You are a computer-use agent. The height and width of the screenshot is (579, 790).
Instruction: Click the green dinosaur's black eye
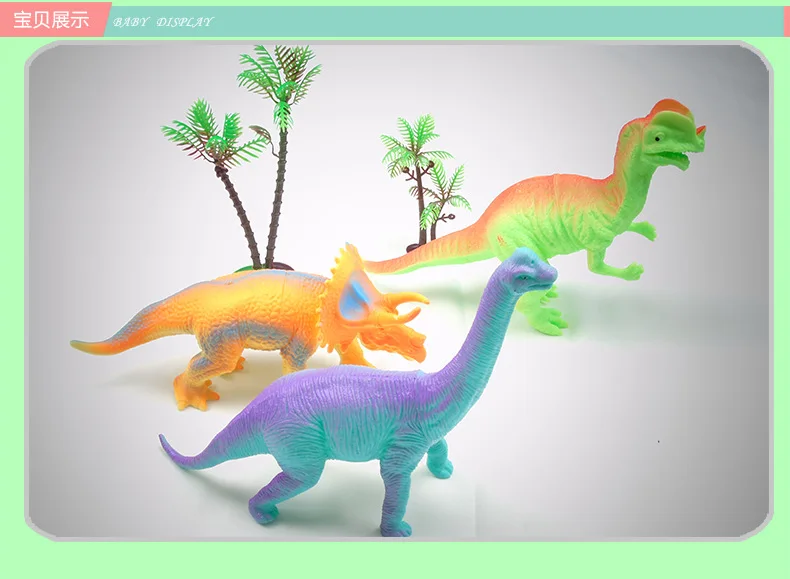tap(659, 138)
